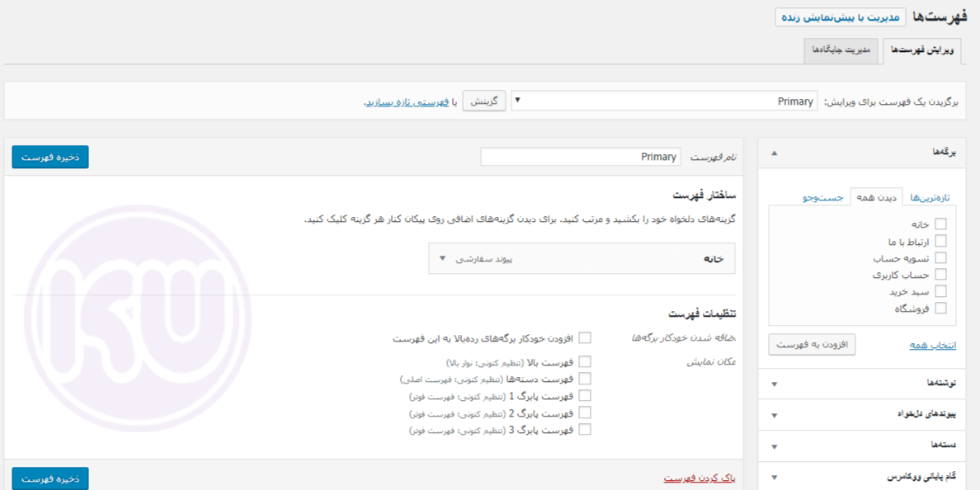Check the خانه page checkbox
This screenshot has height=490, width=980.
[940, 224]
